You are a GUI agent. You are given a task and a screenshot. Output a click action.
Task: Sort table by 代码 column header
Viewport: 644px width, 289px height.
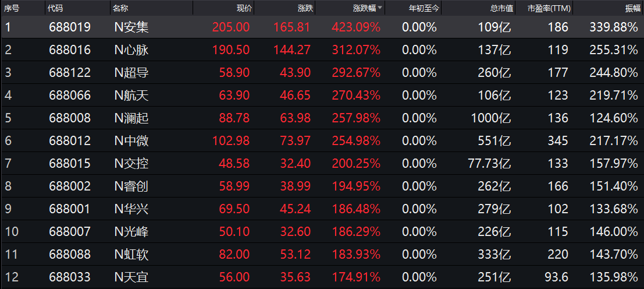click(x=56, y=8)
